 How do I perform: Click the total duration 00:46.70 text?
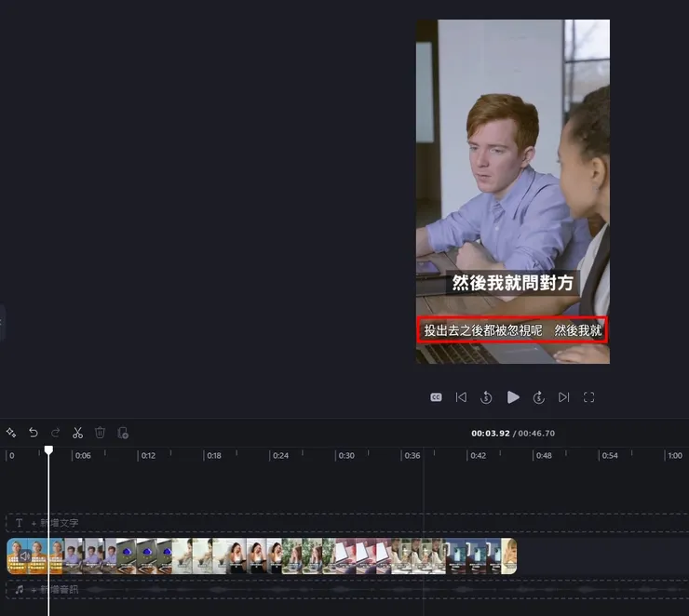pos(536,434)
